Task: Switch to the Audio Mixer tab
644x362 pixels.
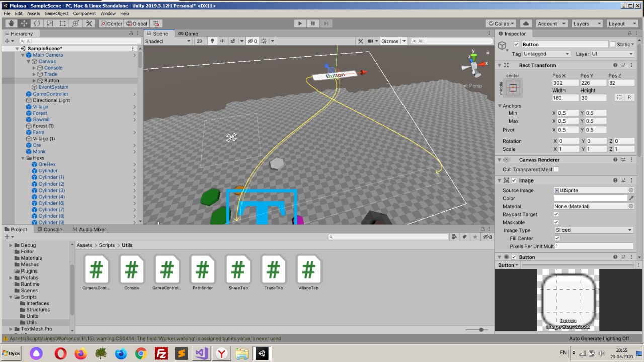Action: click(89, 229)
